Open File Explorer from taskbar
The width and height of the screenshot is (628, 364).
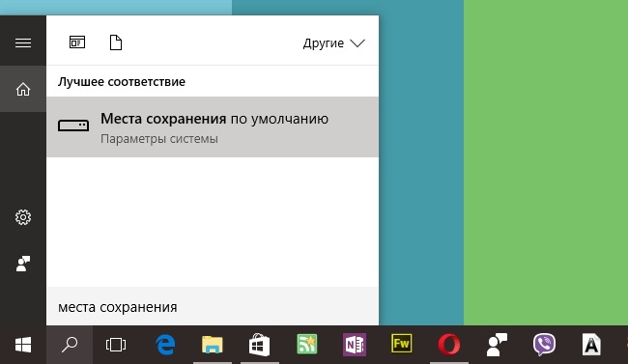click(212, 345)
